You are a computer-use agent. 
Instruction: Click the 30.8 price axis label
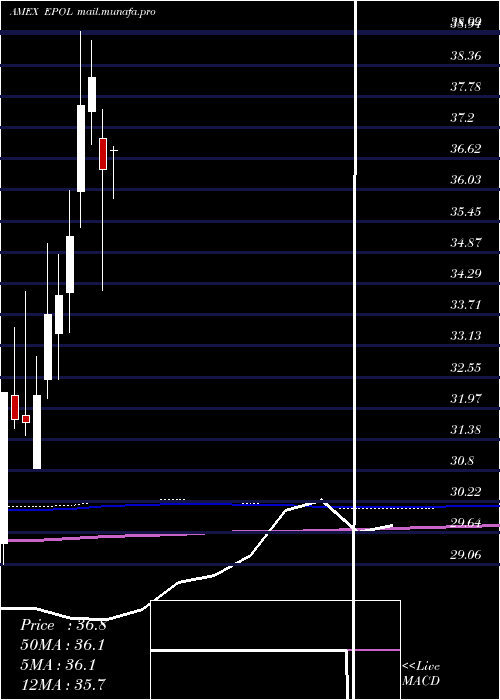pyautogui.click(x=462, y=460)
